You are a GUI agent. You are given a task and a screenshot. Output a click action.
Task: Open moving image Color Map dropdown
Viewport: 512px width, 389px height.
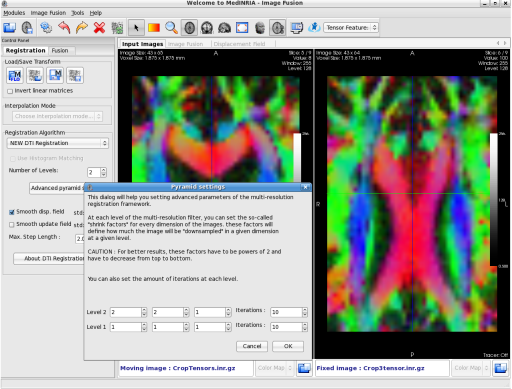pyautogui.click(x=275, y=368)
